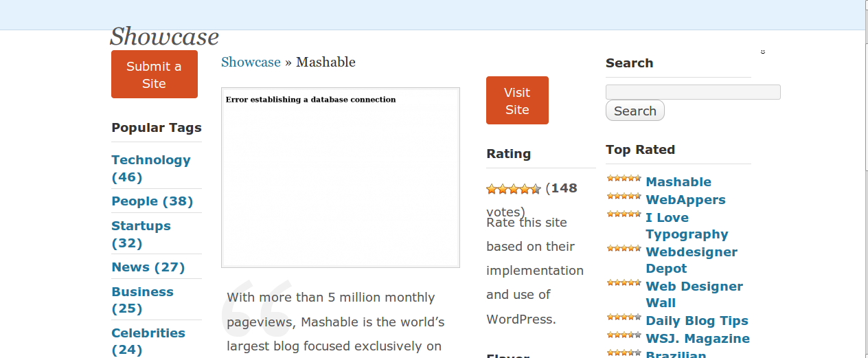Open the Webdesigner Depot link
The image size is (868, 358).
(x=692, y=260)
